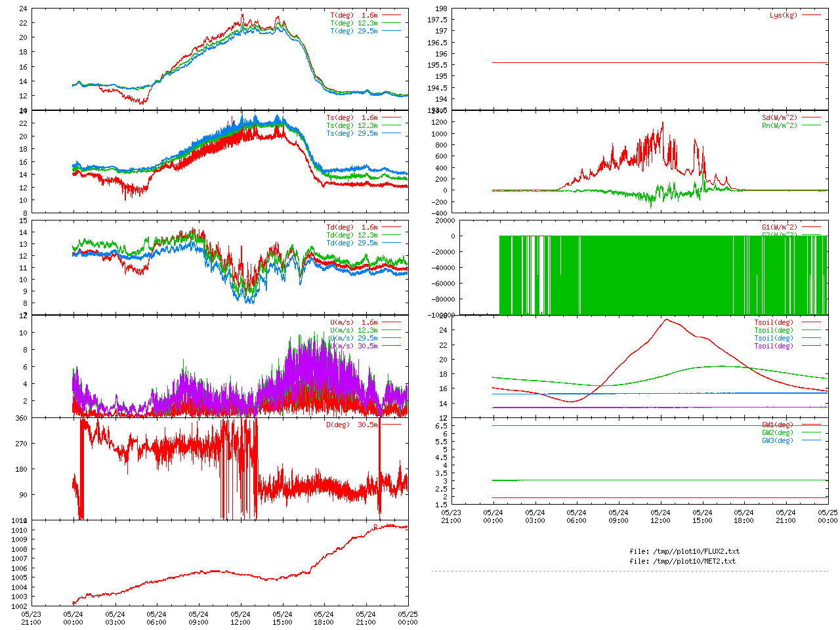The image size is (840, 630).
Task: Click the 'GW3(deg)' legend label
Action: click(x=778, y=440)
